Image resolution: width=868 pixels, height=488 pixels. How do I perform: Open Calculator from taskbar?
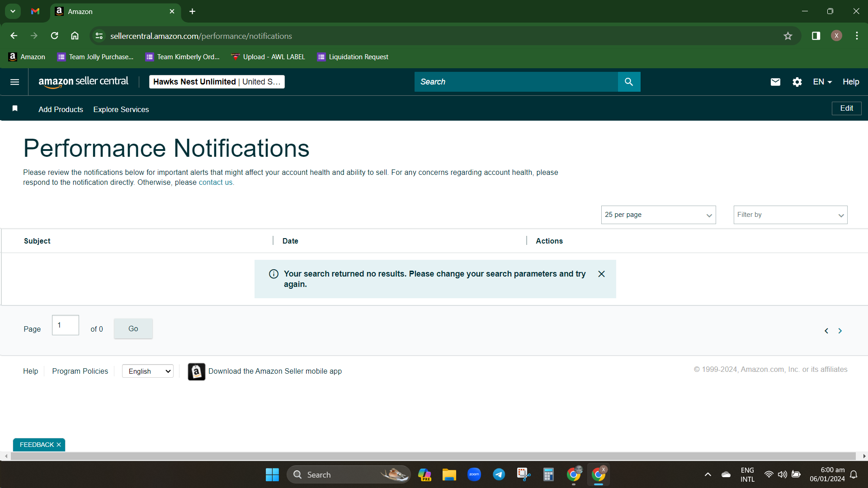548,474
